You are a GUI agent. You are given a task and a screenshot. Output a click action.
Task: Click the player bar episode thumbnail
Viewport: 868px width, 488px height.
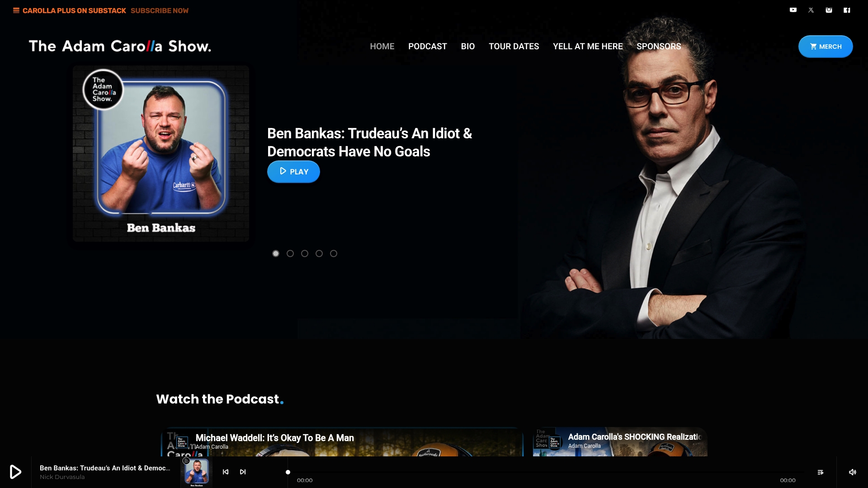click(197, 472)
